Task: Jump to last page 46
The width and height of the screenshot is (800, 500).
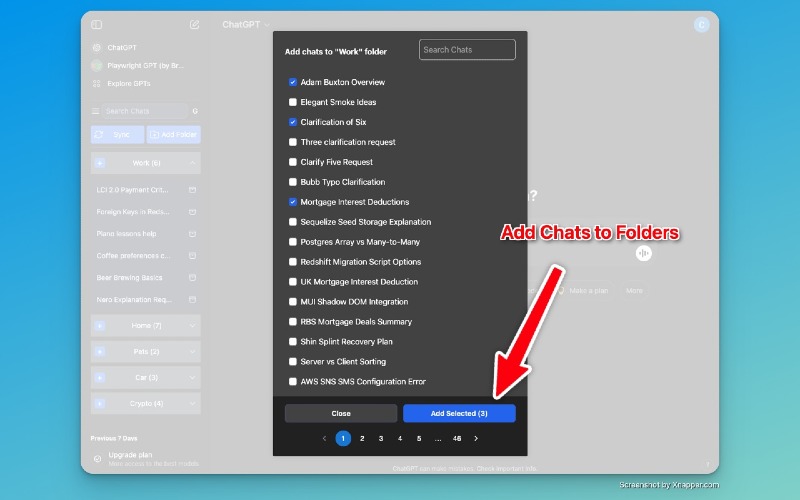Action: coord(457,438)
